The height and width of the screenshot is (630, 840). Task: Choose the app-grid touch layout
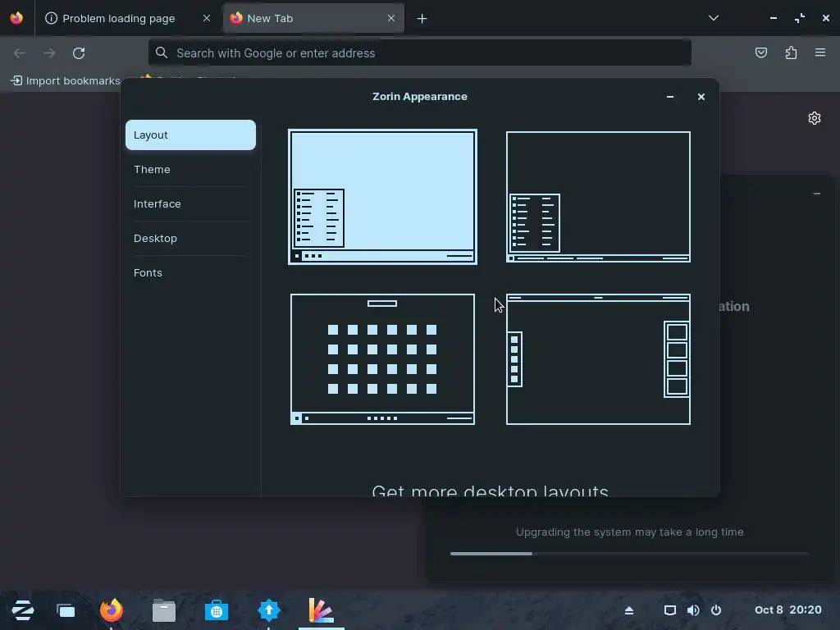(382, 359)
